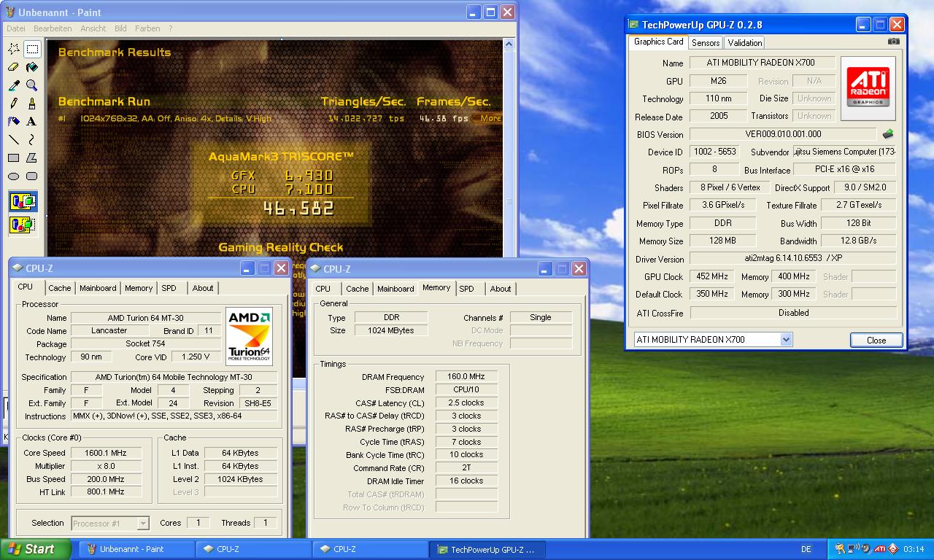Click the Driver Version ati2mtag field
Screen dimensions: 934x560
[793, 259]
